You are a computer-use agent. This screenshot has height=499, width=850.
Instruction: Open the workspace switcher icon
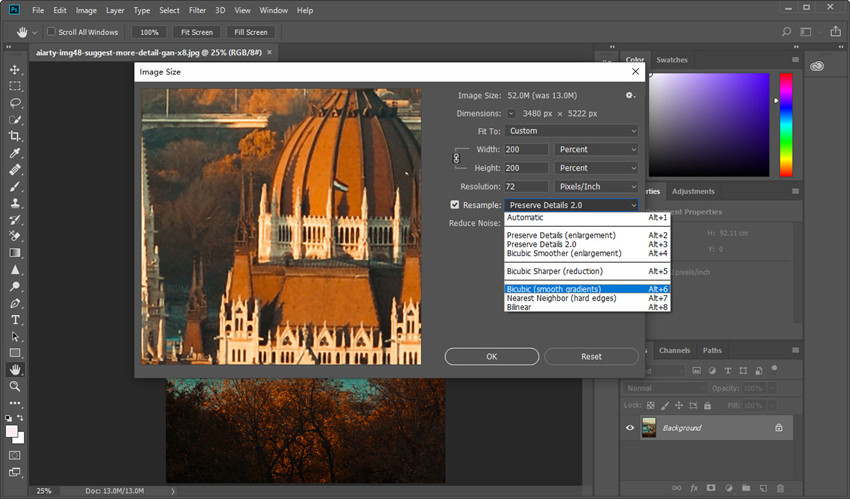pos(806,32)
